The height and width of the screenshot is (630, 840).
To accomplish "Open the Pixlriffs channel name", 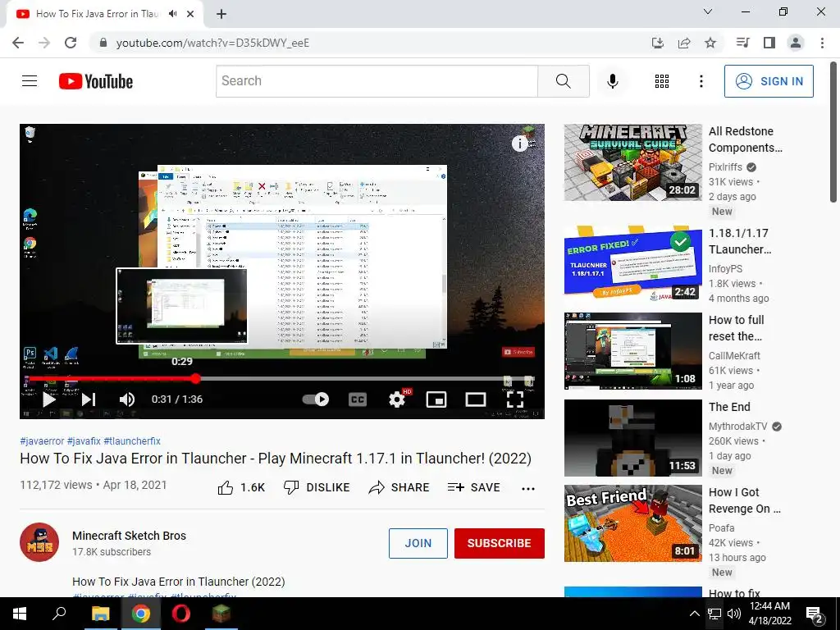I will (x=725, y=167).
